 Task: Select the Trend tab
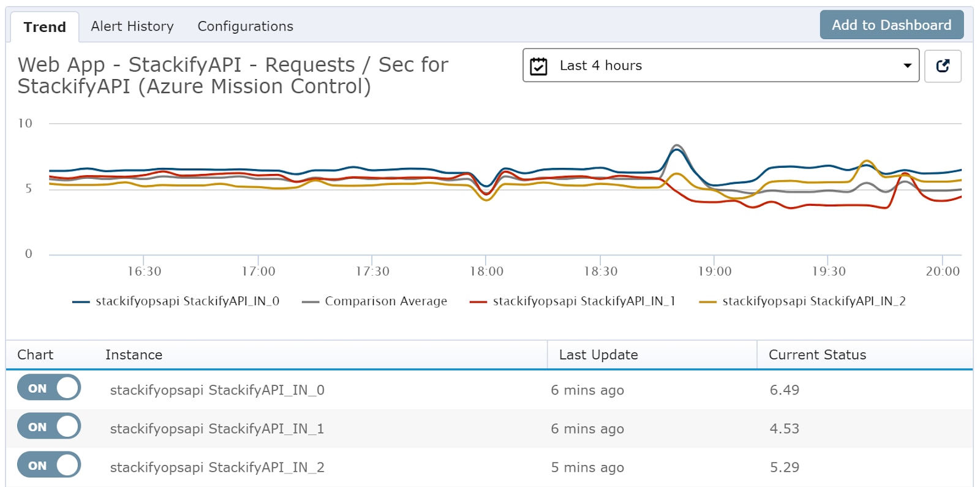tap(44, 27)
